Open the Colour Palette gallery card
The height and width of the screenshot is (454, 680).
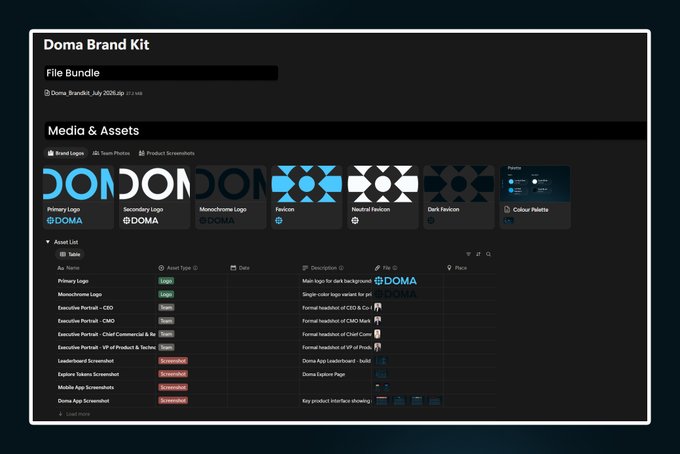tap(535, 197)
